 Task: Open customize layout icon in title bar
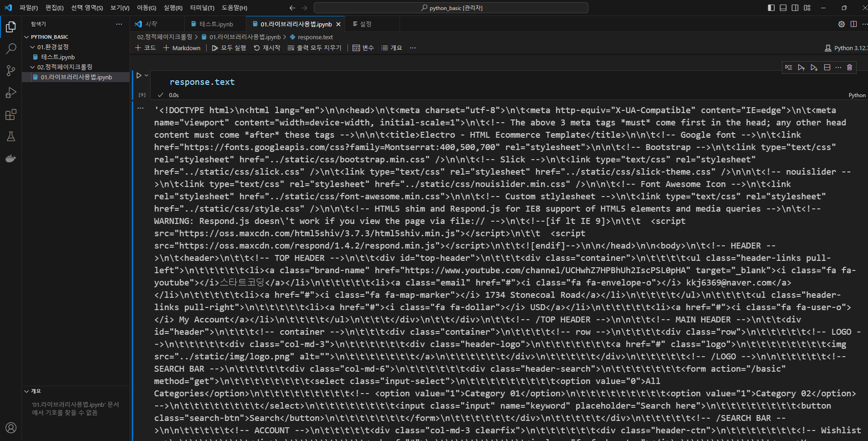[x=807, y=8]
